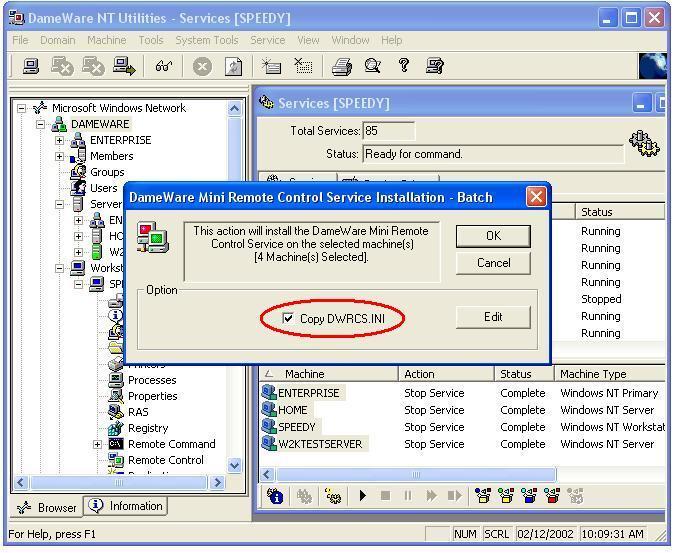The height and width of the screenshot is (553, 678).
Task: Select the SPEEDY machine row
Action: (463, 427)
